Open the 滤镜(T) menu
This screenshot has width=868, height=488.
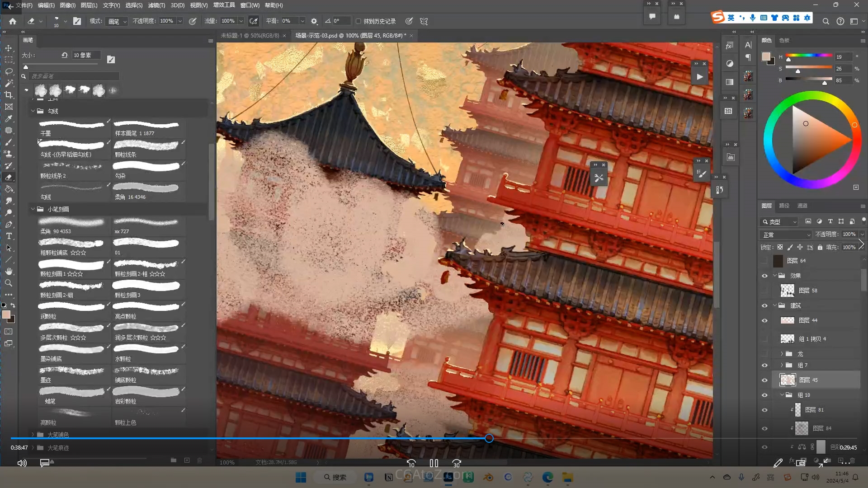(156, 5)
